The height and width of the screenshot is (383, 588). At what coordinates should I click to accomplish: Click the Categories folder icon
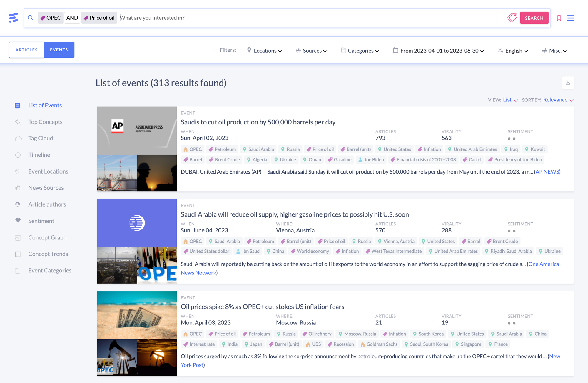click(343, 50)
